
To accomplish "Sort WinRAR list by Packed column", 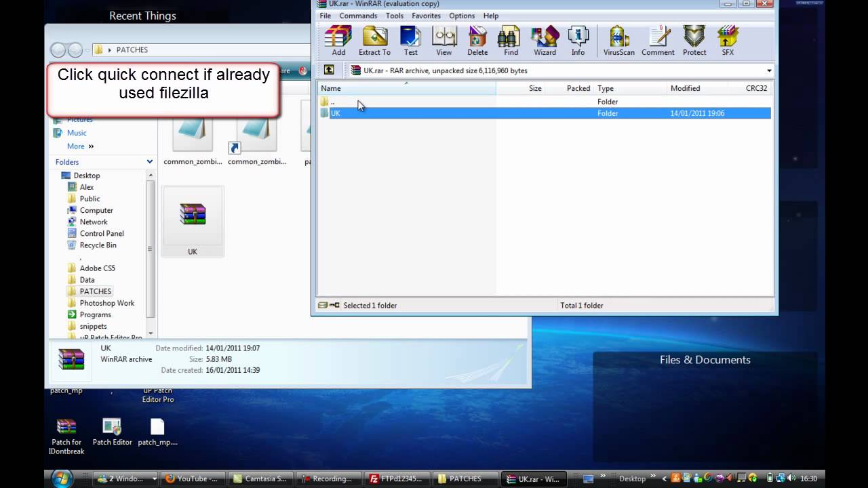I will point(569,88).
